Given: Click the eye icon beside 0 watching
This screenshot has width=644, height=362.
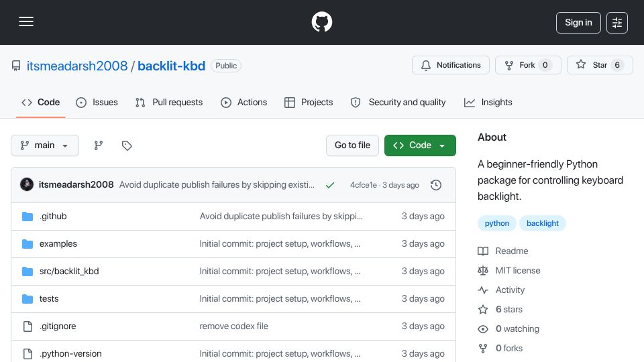Looking at the screenshot, I should tap(483, 328).
